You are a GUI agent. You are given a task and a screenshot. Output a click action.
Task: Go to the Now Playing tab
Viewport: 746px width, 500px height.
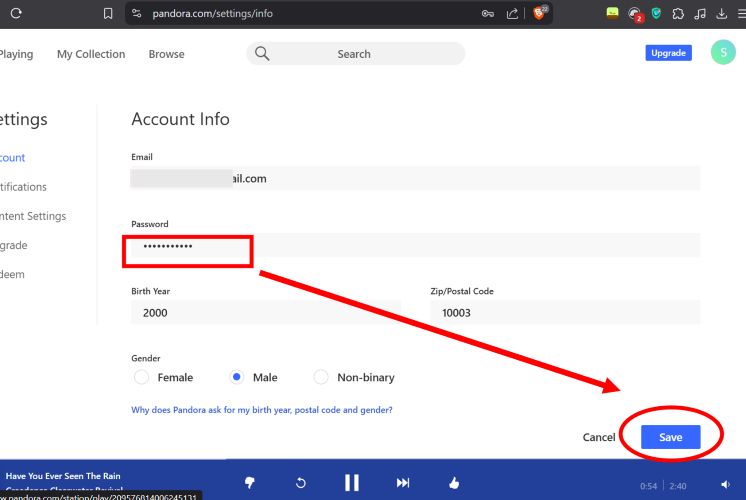(x=16, y=54)
